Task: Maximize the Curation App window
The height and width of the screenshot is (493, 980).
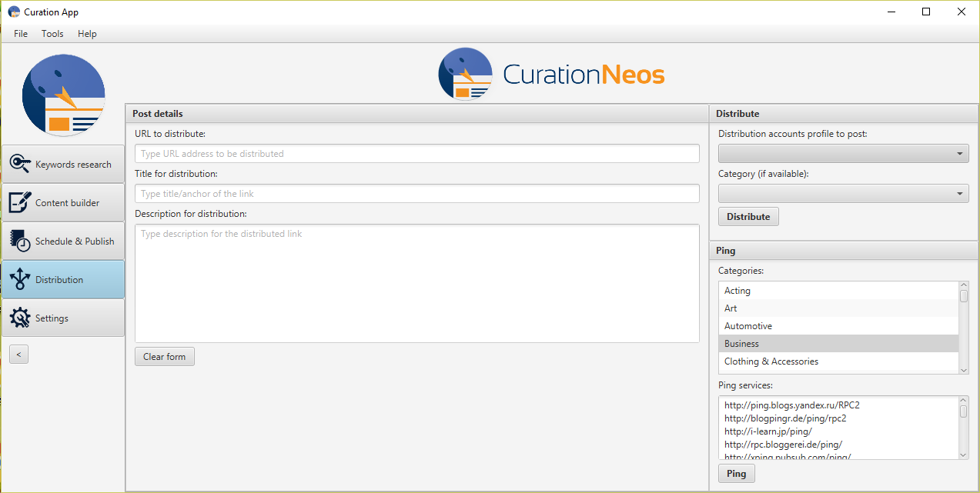Action: coord(926,12)
